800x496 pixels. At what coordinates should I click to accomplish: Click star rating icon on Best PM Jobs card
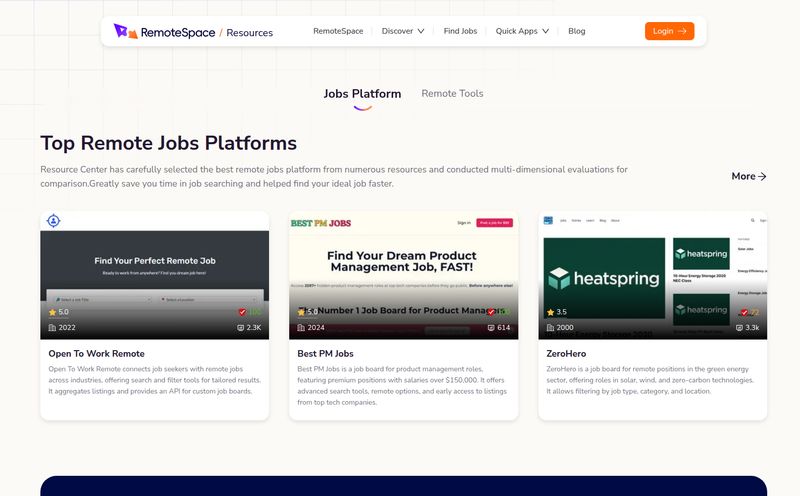pyautogui.click(x=301, y=312)
